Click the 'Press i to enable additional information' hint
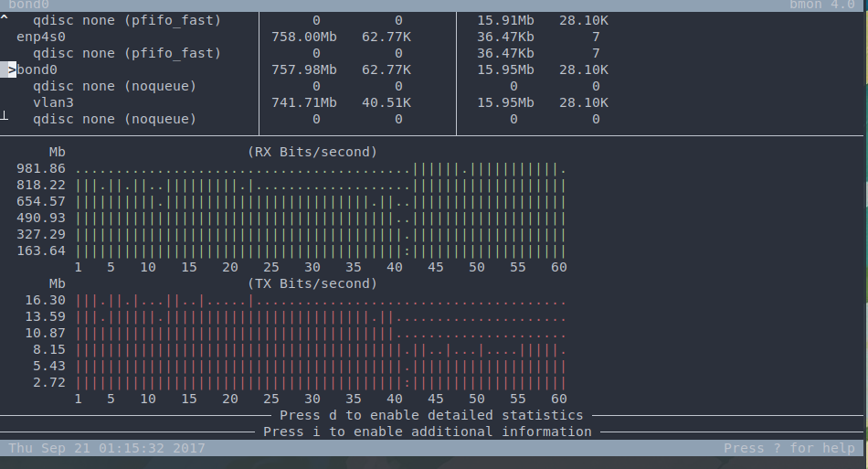868x469 pixels. (428, 432)
